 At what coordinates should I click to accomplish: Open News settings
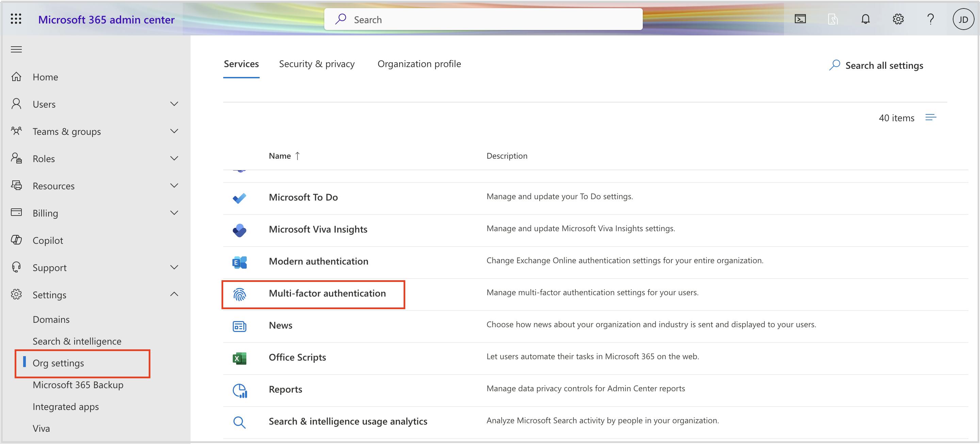pyautogui.click(x=280, y=325)
